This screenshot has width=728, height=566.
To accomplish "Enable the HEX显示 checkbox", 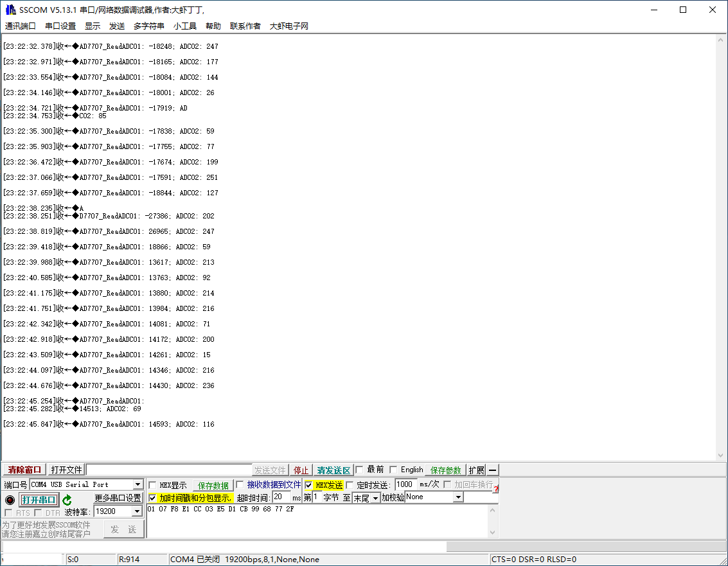I will (x=153, y=485).
